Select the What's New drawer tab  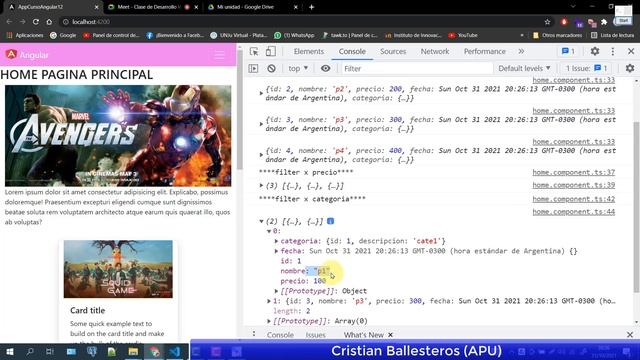click(363, 335)
